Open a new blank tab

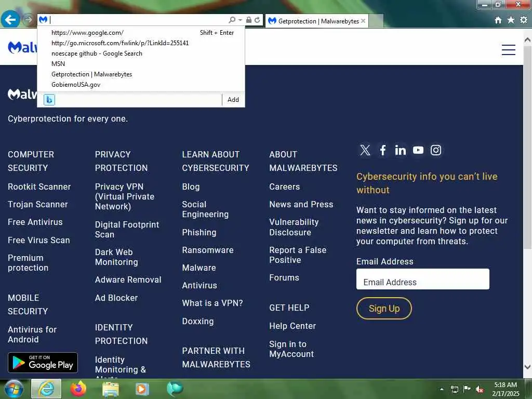[376, 21]
